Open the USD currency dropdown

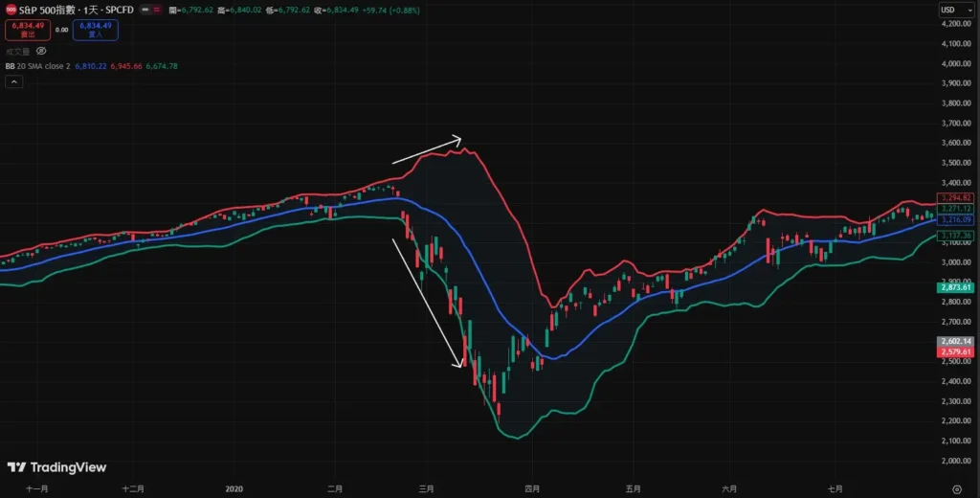coord(952,10)
